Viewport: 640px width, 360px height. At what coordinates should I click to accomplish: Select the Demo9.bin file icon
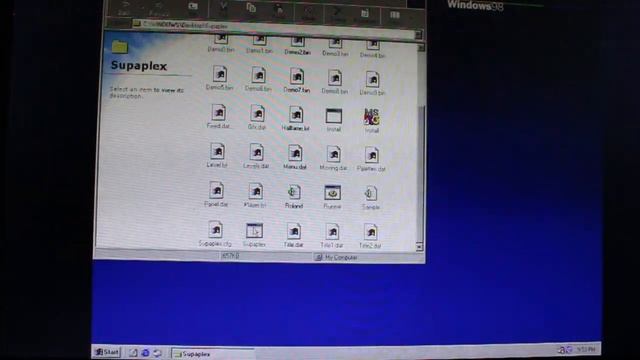click(372, 79)
